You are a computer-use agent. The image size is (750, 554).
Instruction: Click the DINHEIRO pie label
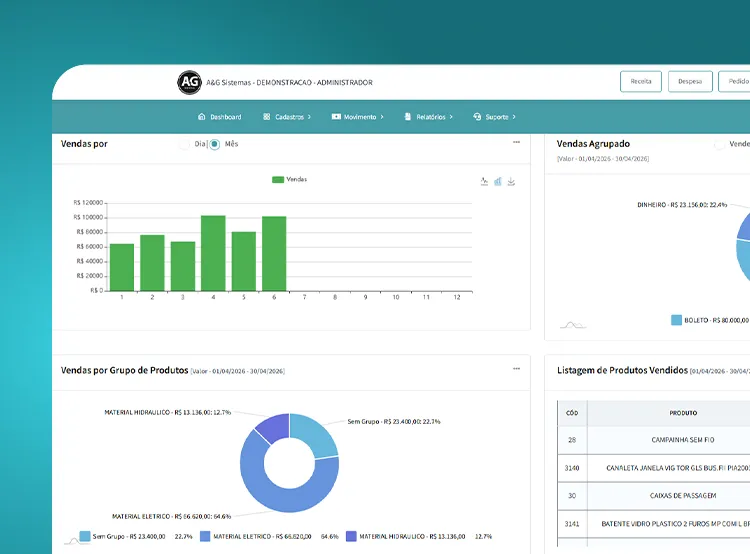coord(682,205)
